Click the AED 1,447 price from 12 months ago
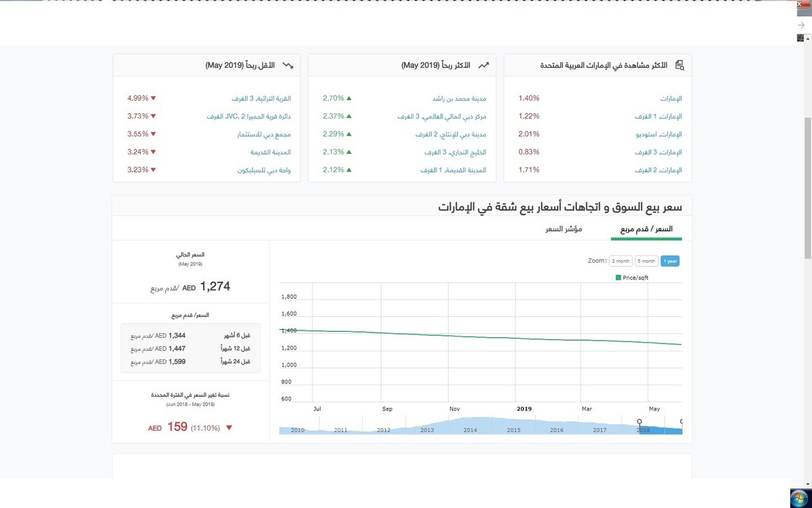Image resolution: width=812 pixels, height=508 pixels. tap(170, 348)
